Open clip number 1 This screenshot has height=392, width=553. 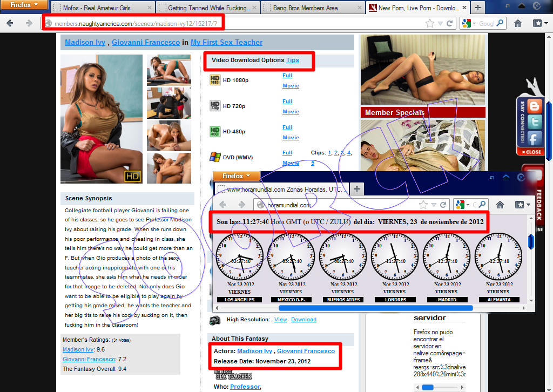tap(329, 153)
